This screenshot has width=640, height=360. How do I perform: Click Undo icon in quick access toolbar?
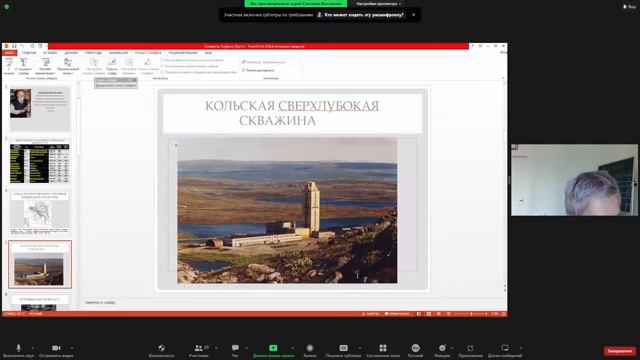(x=22, y=46)
